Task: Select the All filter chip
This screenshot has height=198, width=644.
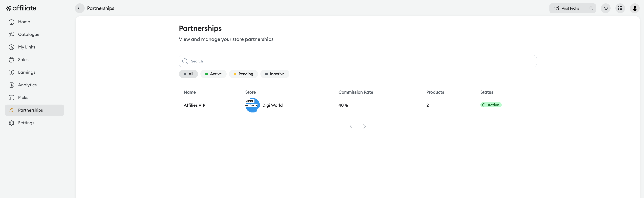Action: point(188,74)
